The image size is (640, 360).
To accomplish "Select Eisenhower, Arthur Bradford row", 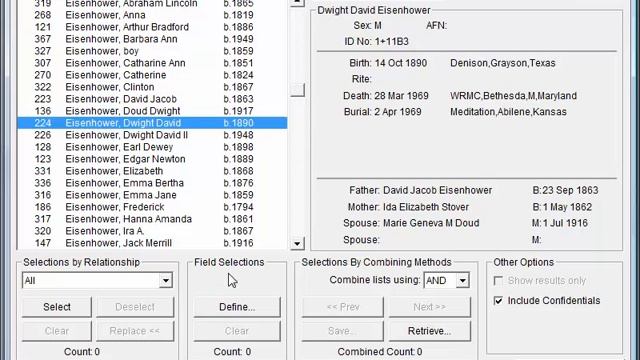I will [152, 27].
